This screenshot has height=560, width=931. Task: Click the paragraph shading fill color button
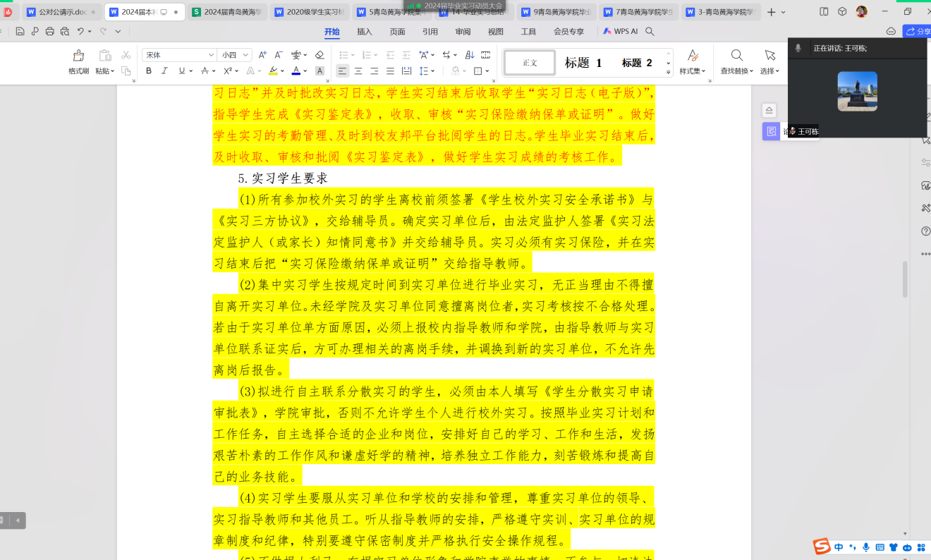pyautogui.click(x=456, y=71)
